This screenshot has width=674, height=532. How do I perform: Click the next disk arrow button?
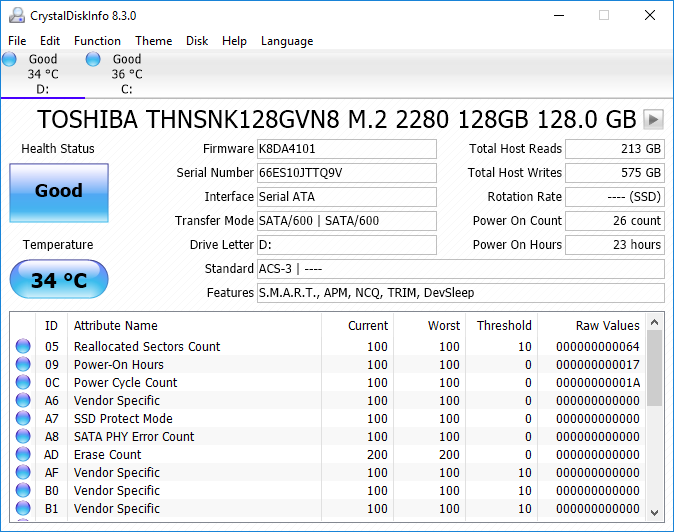click(653, 119)
